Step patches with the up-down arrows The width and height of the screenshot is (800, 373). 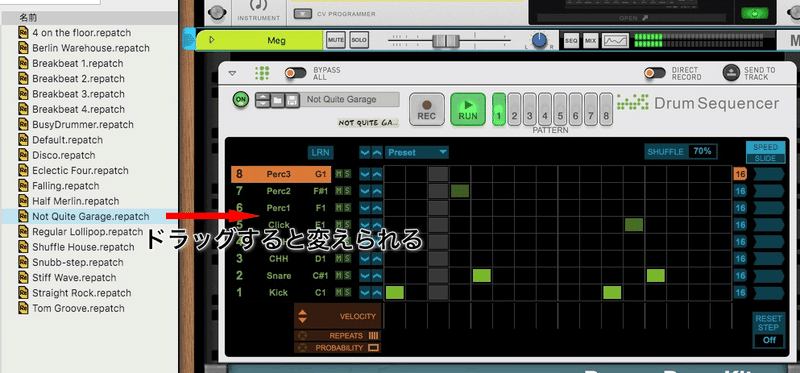(262, 100)
